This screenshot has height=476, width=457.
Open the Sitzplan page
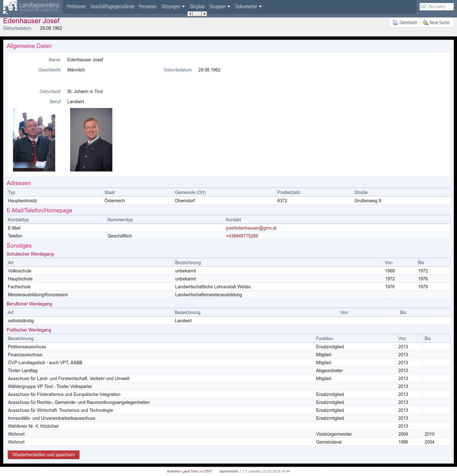point(197,6)
